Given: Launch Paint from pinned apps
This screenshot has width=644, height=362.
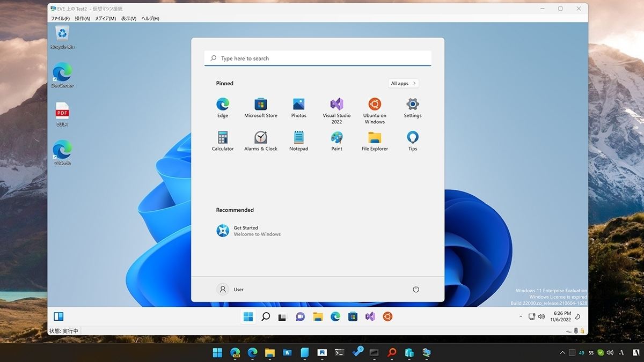Looking at the screenshot, I should click(x=336, y=141).
